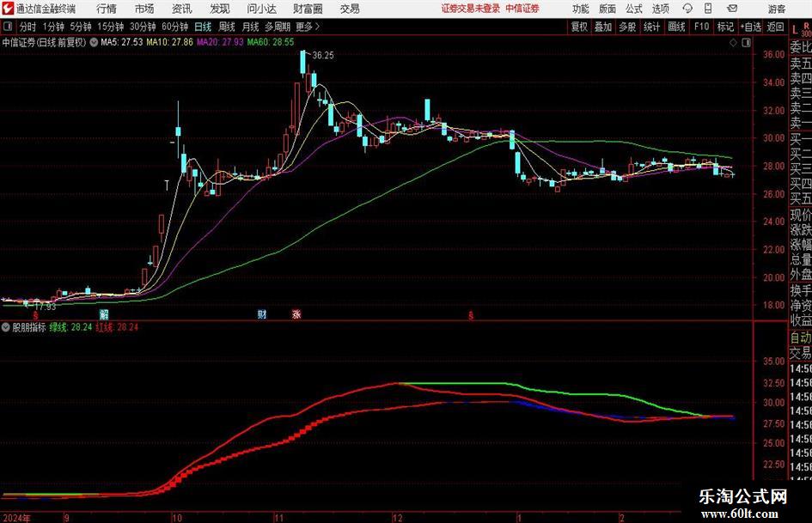Click the red L icon in side panel
Screen dimensions: 812x523
point(796,30)
